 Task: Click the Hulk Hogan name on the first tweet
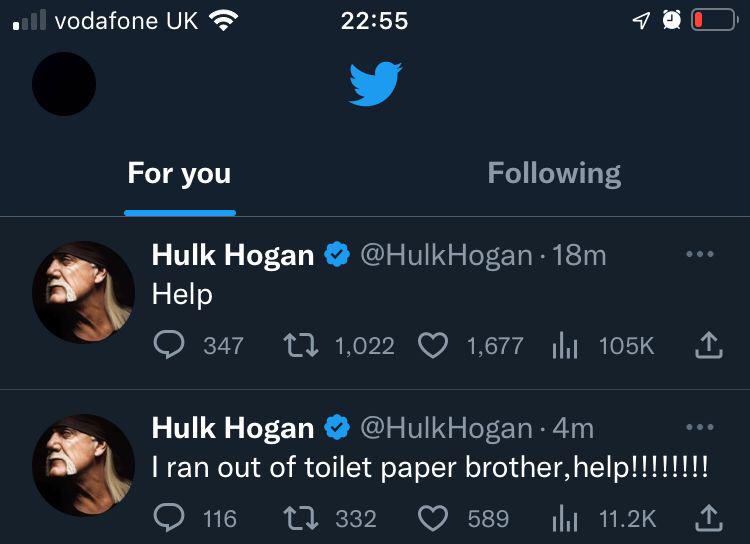232,255
